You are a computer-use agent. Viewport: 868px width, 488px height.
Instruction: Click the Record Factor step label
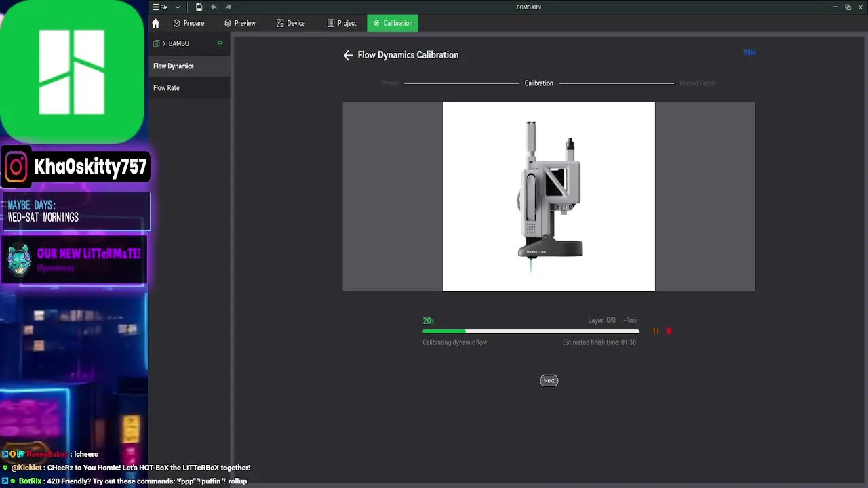697,83
